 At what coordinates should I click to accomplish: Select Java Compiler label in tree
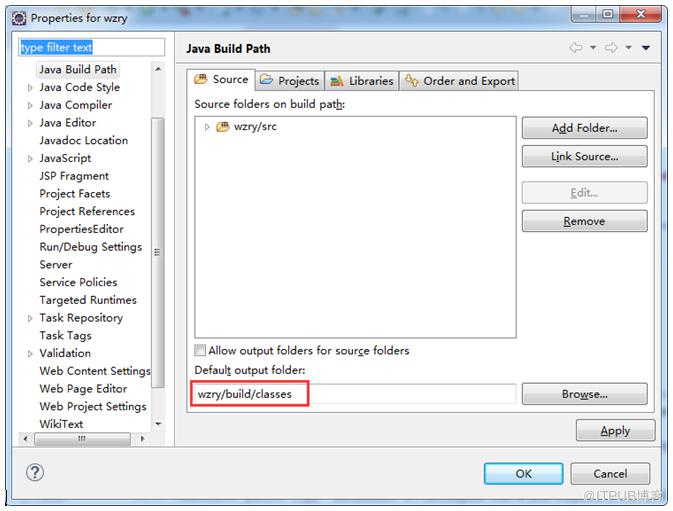[x=76, y=105]
